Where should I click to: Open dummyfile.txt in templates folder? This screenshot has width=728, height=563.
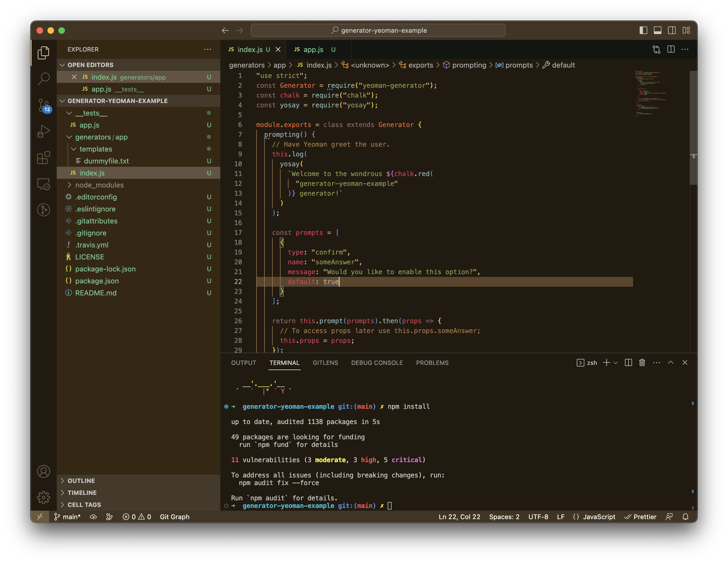pyautogui.click(x=139, y=161)
